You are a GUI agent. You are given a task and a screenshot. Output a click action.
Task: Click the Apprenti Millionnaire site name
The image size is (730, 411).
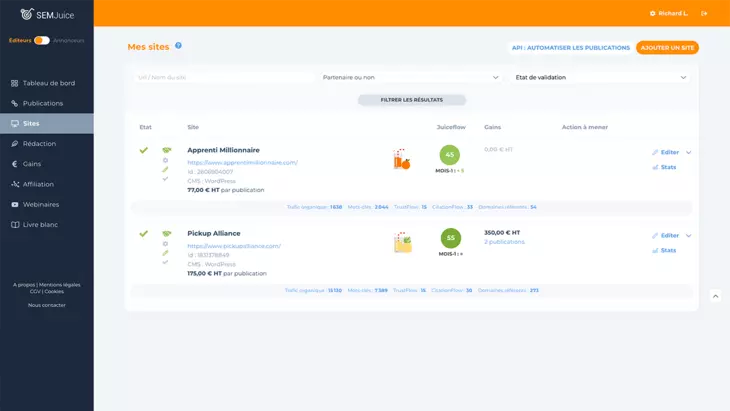[x=223, y=150]
